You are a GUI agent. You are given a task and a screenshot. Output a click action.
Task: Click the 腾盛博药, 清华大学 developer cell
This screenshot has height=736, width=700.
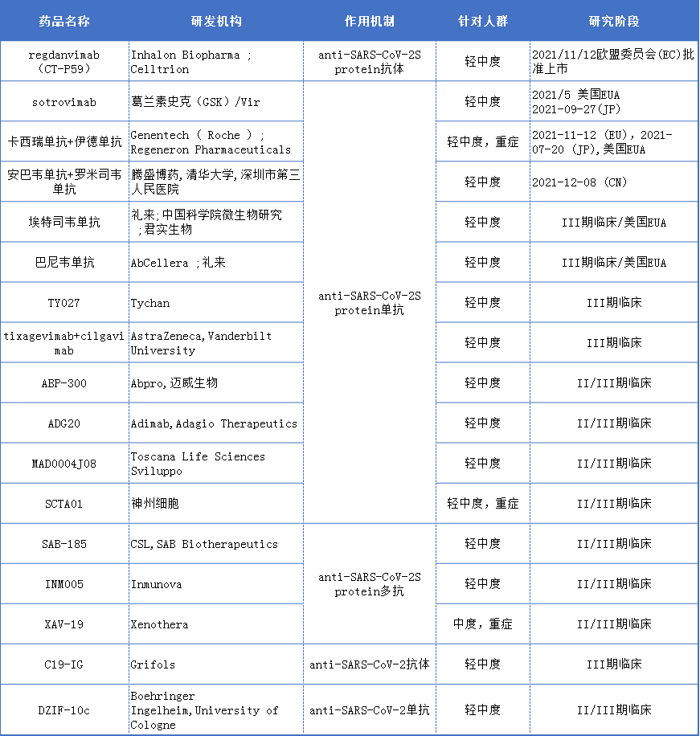click(x=216, y=182)
